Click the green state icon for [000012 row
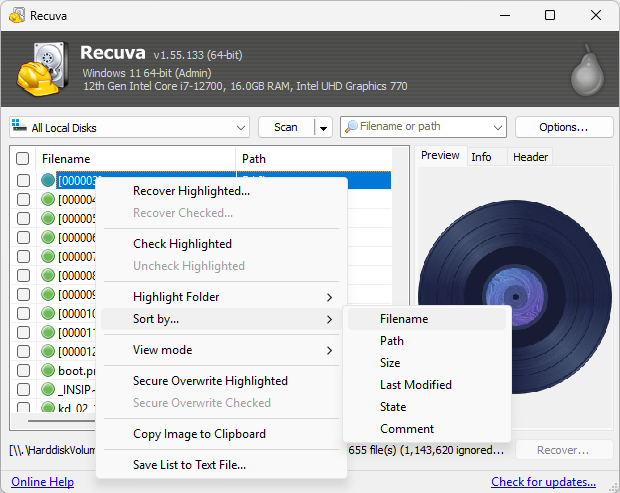This screenshot has width=620, height=493. click(48, 351)
